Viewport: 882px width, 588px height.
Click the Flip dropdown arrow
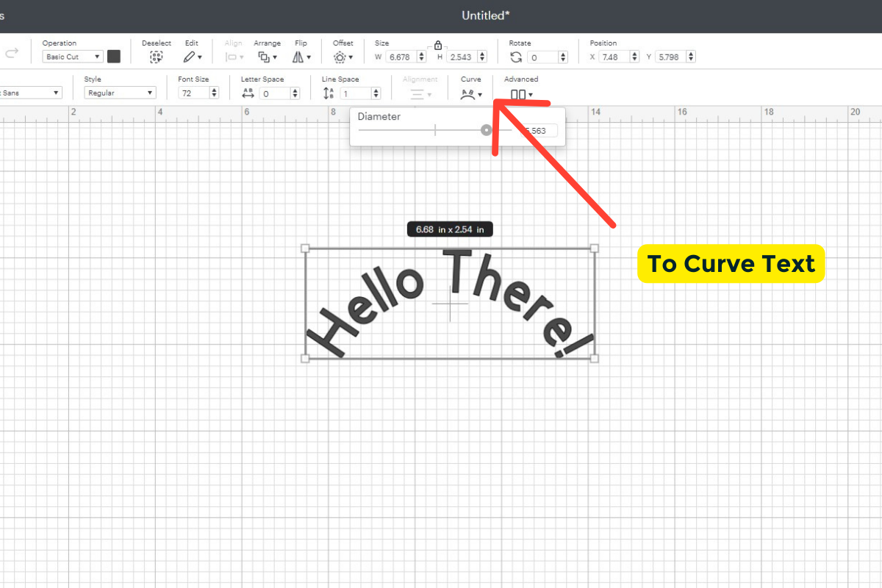[309, 57]
